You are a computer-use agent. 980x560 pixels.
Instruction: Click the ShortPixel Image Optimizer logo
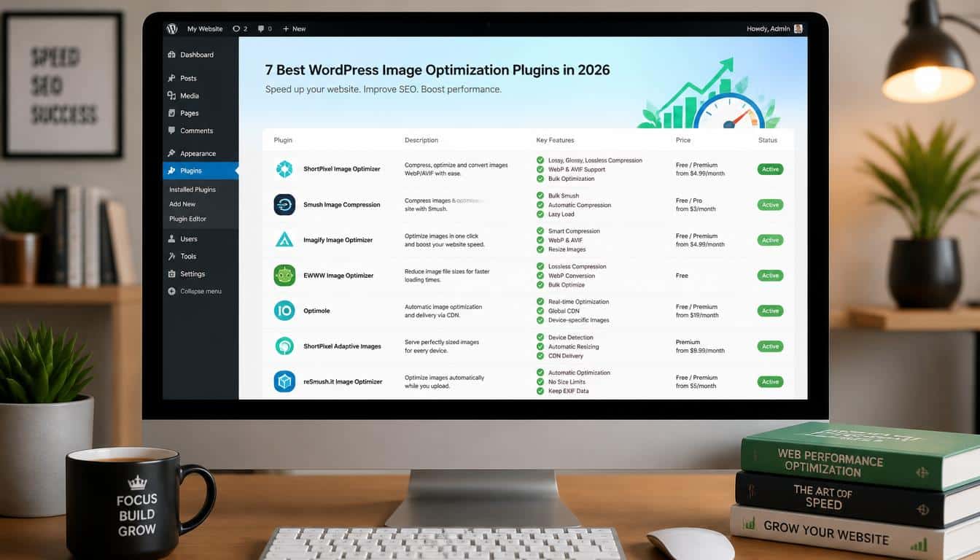coord(284,169)
